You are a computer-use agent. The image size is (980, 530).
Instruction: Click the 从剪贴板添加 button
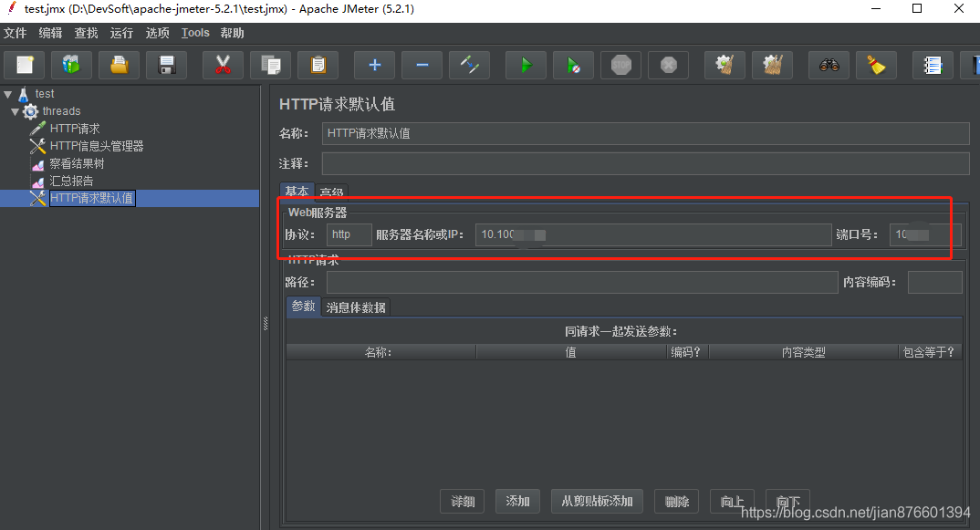pyautogui.click(x=596, y=501)
